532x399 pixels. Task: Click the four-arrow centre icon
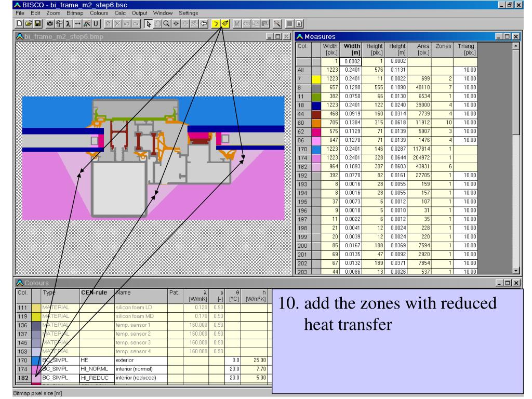click(176, 24)
